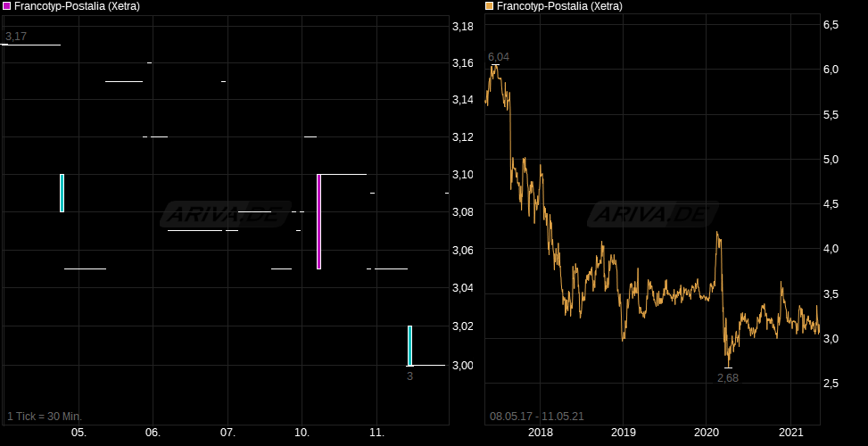The height and width of the screenshot is (446, 868).
Task: Select the 2020 marker on the time axis
Action: [x=706, y=433]
